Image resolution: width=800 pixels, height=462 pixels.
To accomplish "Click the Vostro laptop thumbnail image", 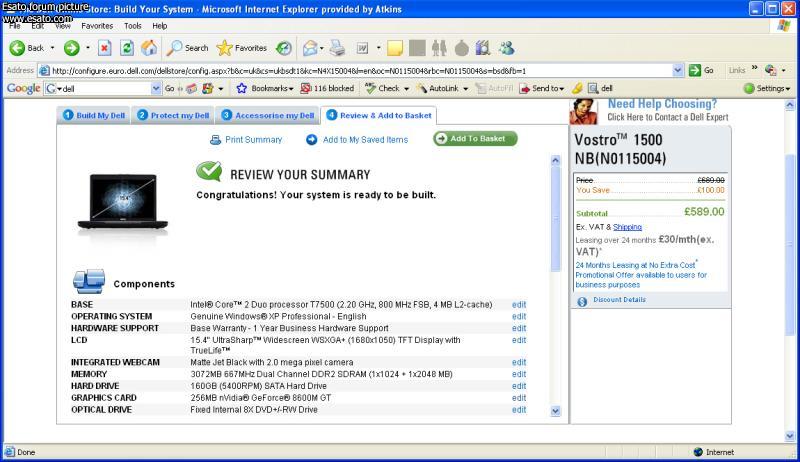I will pyautogui.click(x=122, y=204).
